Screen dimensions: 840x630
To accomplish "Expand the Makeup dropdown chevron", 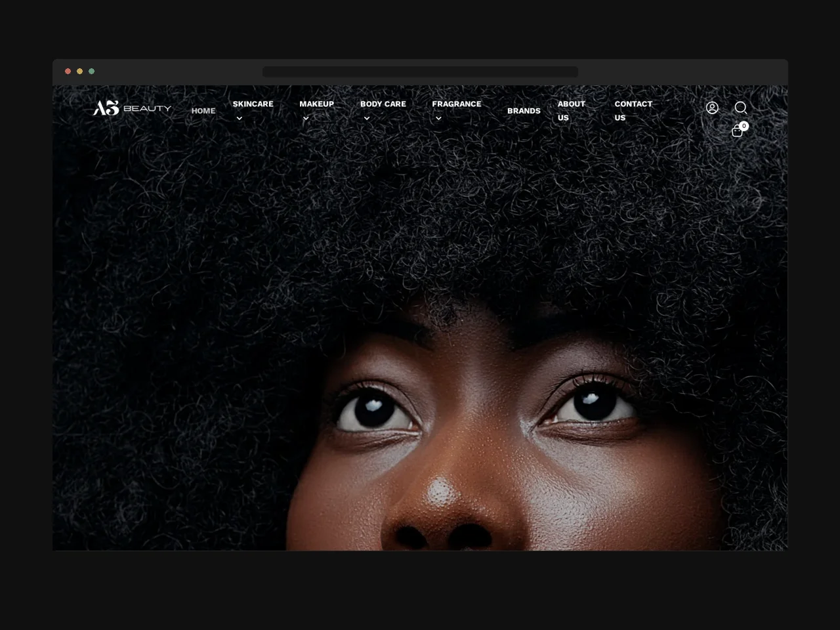I will 306,119.
